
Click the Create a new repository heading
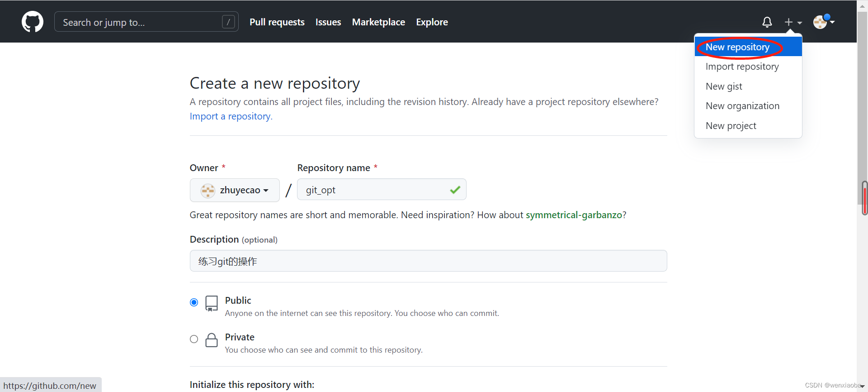(x=275, y=83)
